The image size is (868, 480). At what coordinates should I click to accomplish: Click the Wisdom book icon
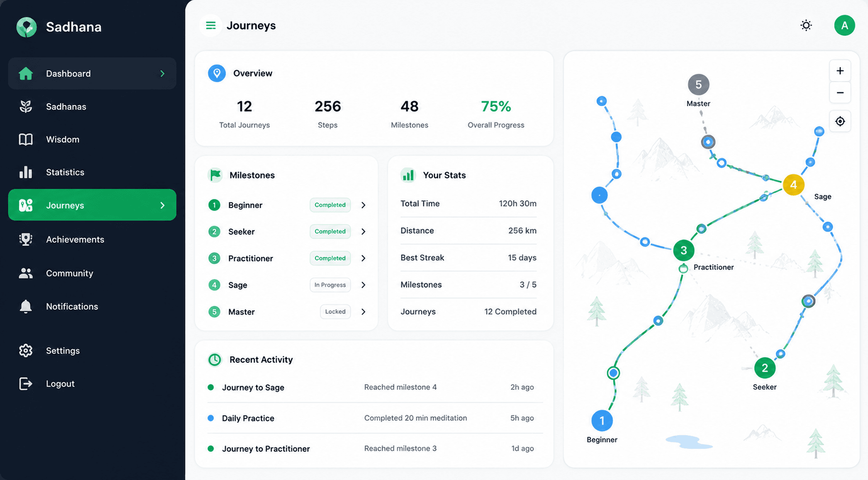pyautogui.click(x=26, y=139)
